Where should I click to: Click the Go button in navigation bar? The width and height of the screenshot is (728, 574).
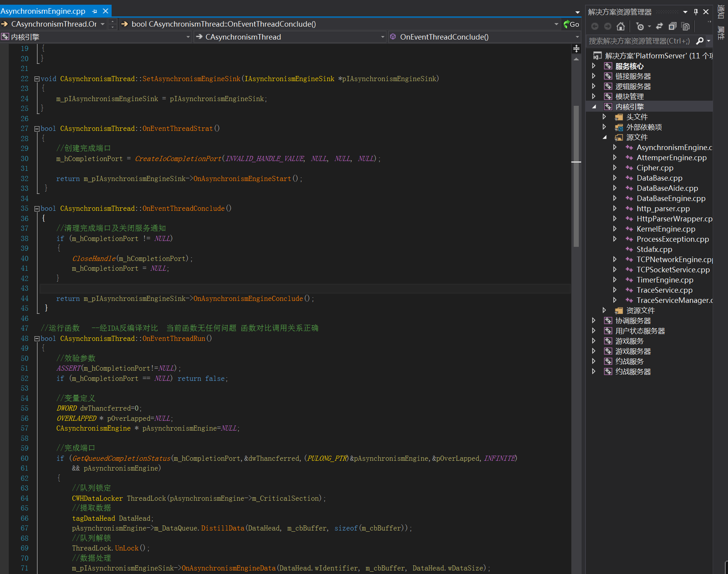tap(571, 24)
